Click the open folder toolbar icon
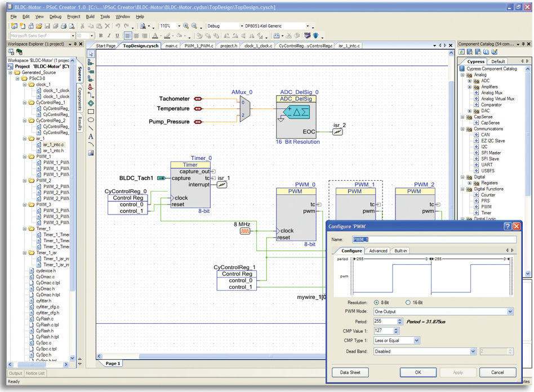Viewport: 534px width, 392px height. click(x=39, y=26)
